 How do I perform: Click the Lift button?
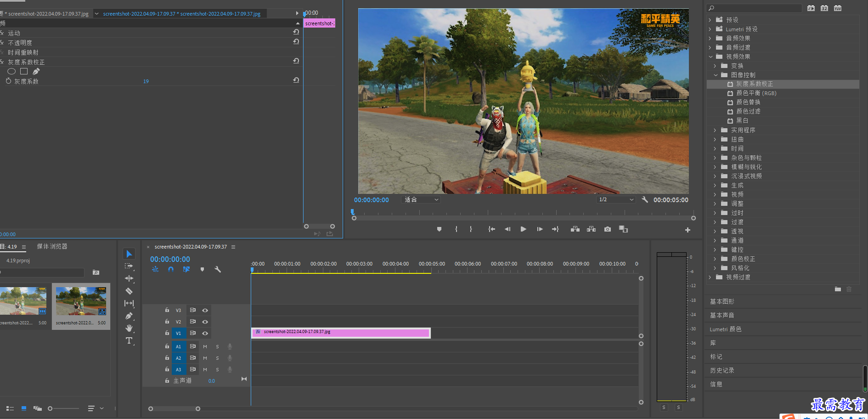coord(575,229)
